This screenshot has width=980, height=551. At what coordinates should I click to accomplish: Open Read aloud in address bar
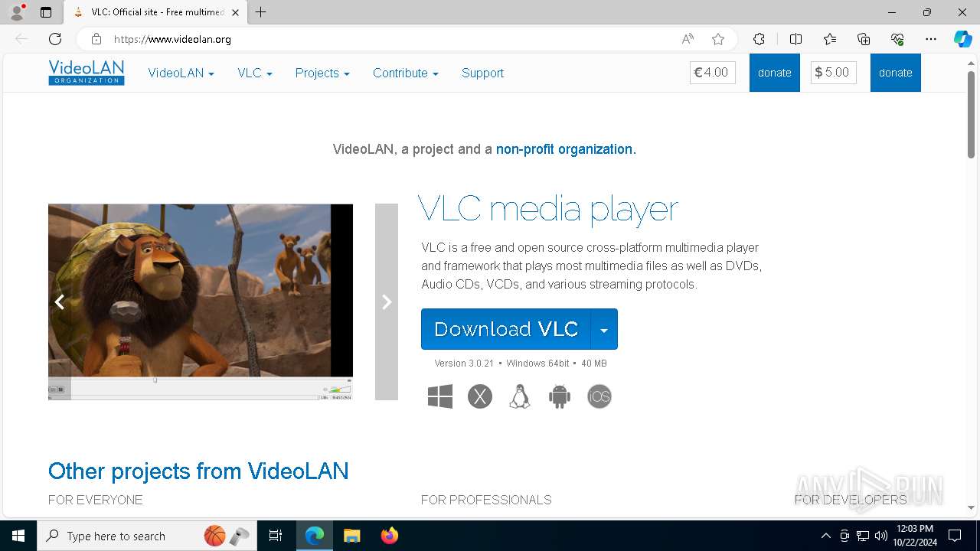coord(688,39)
